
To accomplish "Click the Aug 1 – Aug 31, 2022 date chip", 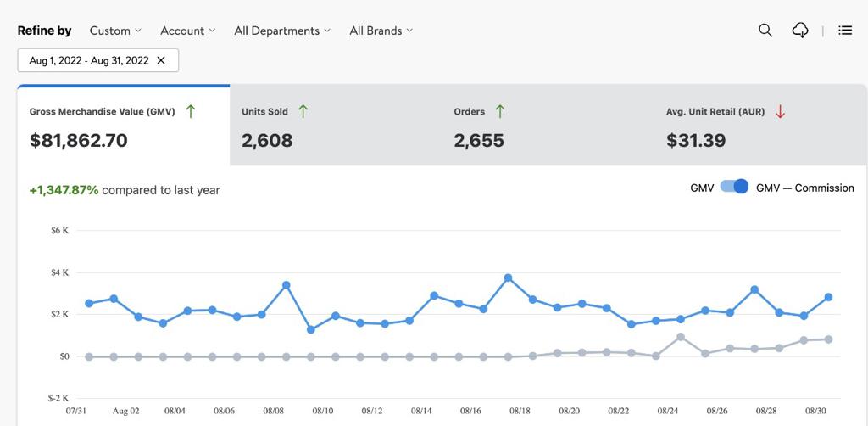I will [x=88, y=60].
